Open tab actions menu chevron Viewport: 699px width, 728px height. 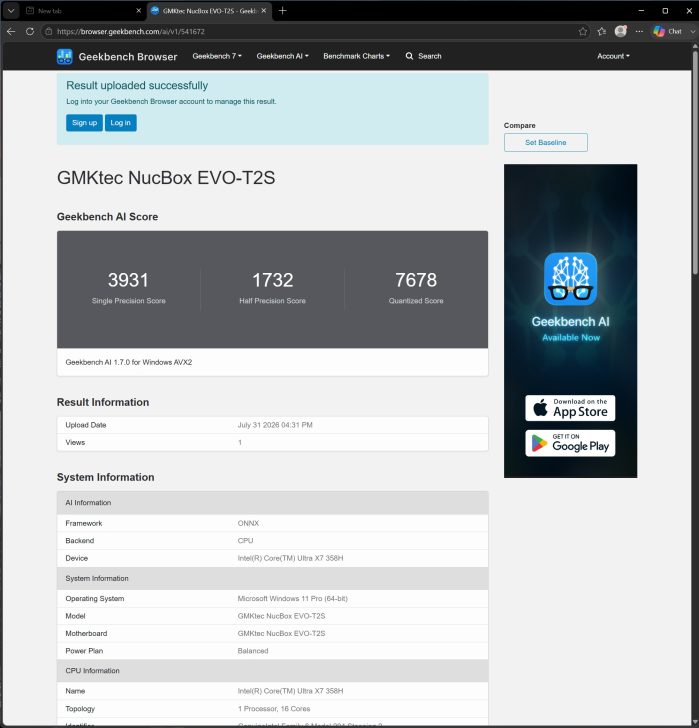tap(11, 10)
